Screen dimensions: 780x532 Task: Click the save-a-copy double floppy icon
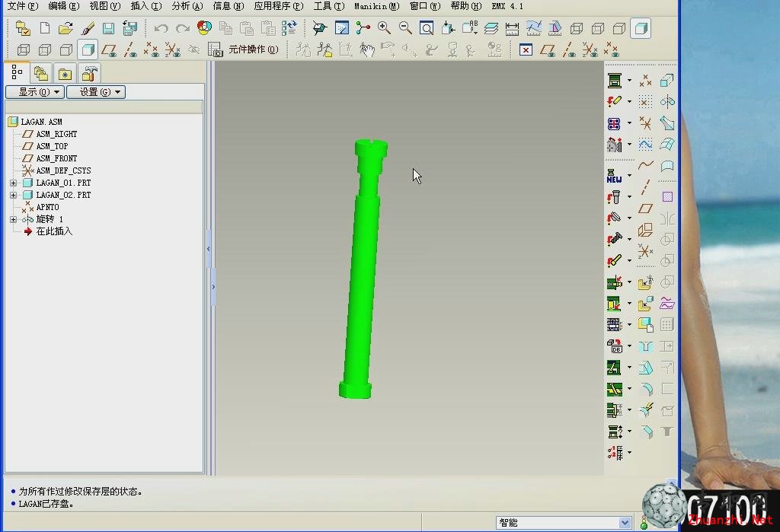tap(129, 28)
